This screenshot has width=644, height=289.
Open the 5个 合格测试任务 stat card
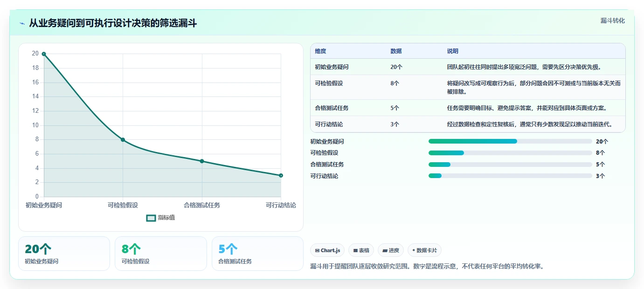click(x=257, y=254)
